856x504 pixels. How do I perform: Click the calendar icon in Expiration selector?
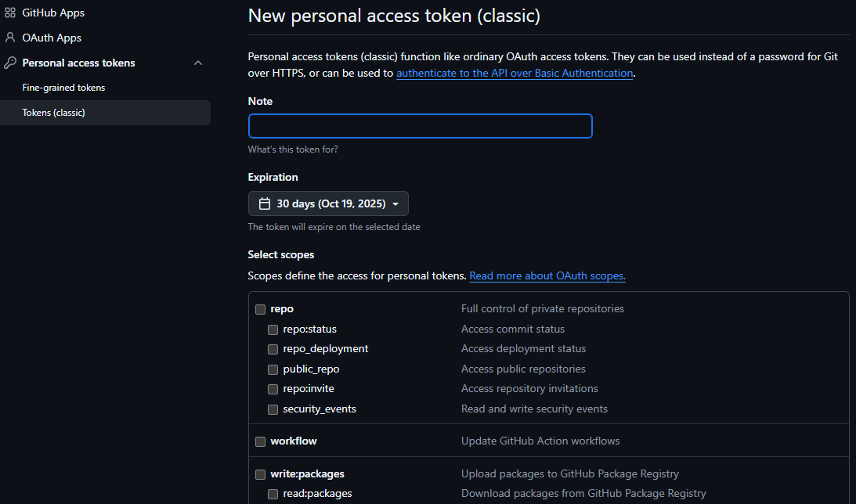[265, 203]
